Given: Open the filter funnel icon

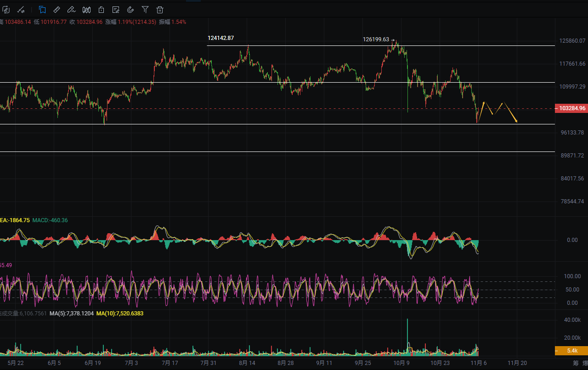Looking at the screenshot, I should point(145,9).
